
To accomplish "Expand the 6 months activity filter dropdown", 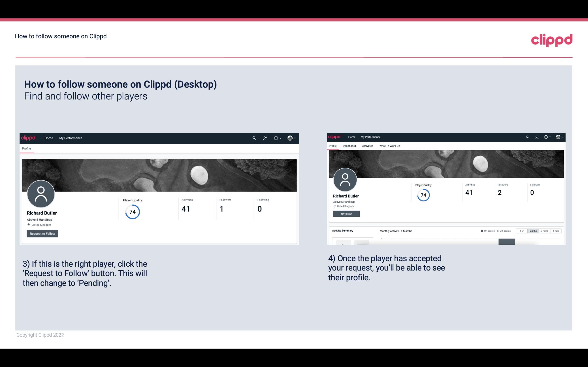I will coord(533,230).
